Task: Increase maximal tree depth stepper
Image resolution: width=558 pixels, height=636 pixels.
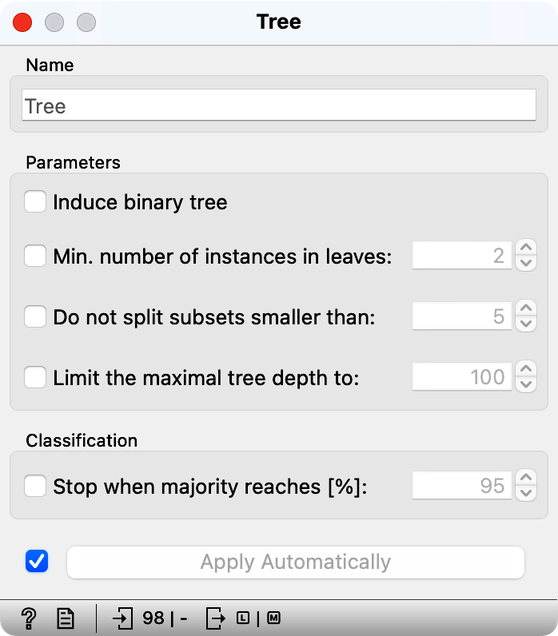Action: tap(526, 368)
